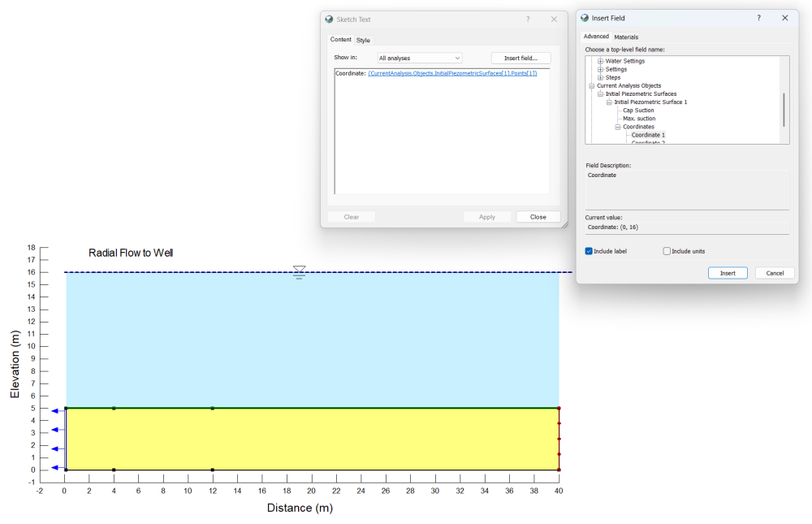Click the yellow soil region in the model

coord(313,439)
